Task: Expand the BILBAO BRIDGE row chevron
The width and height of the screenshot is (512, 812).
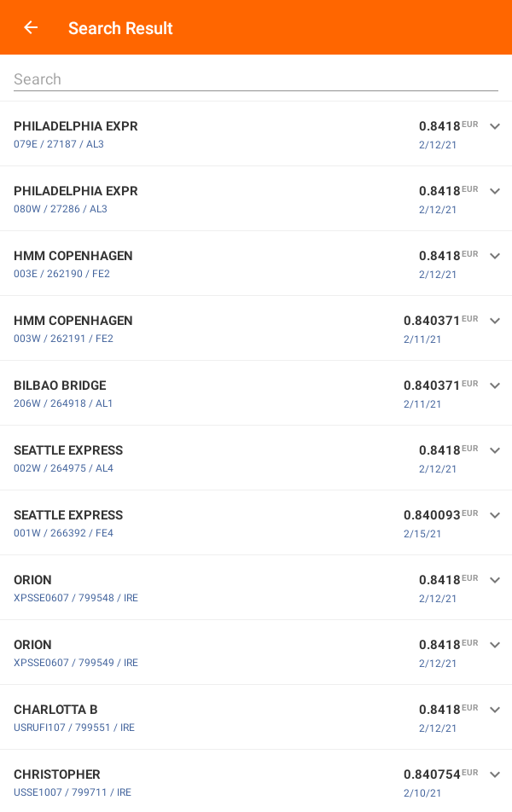Action: pos(494,386)
